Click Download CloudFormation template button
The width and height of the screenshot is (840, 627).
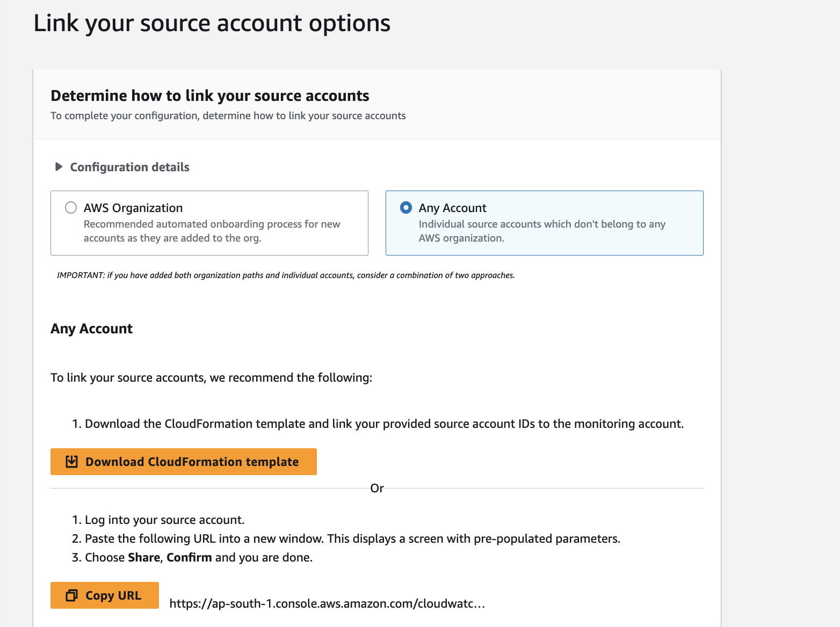184,462
